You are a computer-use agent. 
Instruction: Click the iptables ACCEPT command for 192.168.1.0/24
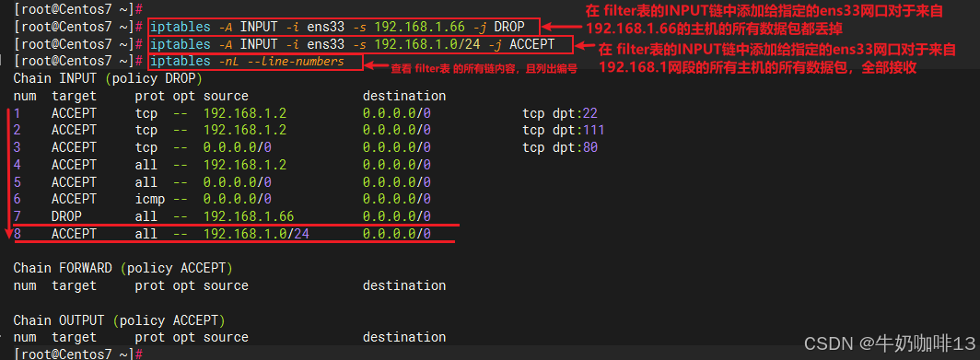click(x=353, y=44)
